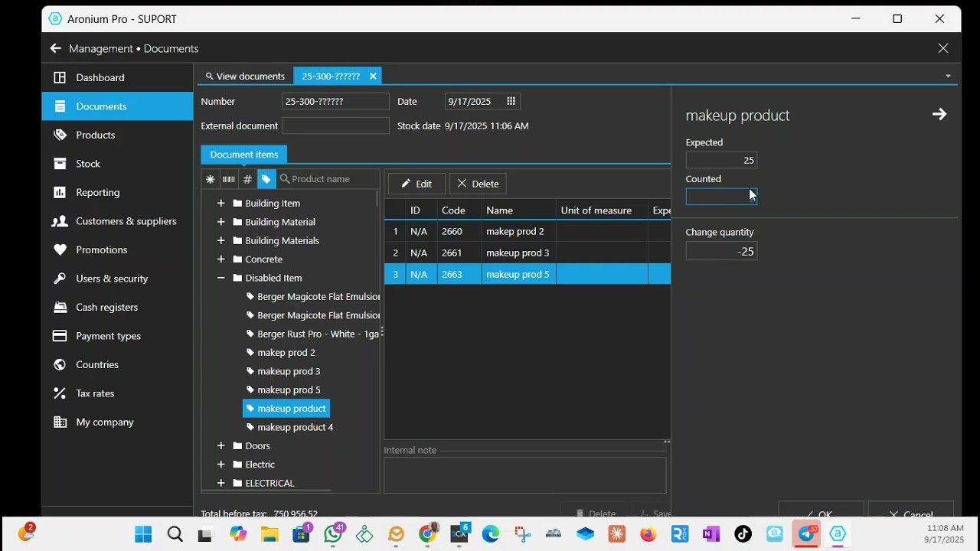980x551 pixels.
Task: Open taskbar Search
Action: [175, 534]
